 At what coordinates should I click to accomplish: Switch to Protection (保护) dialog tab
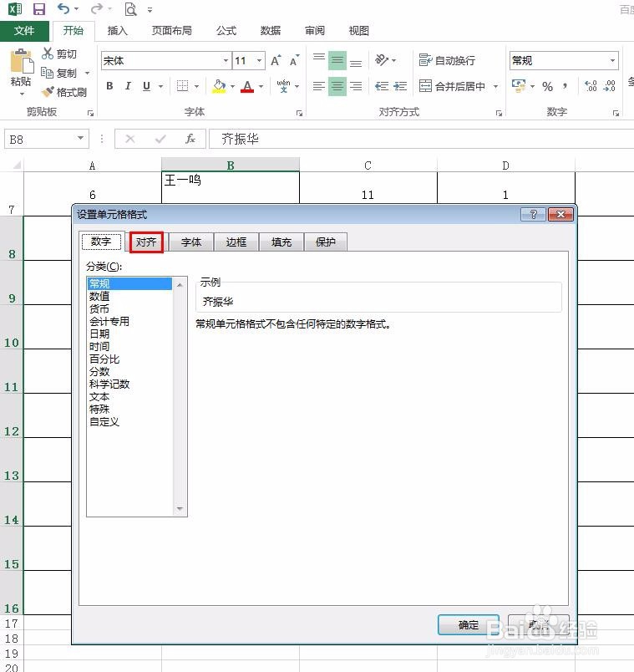point(326,242)
